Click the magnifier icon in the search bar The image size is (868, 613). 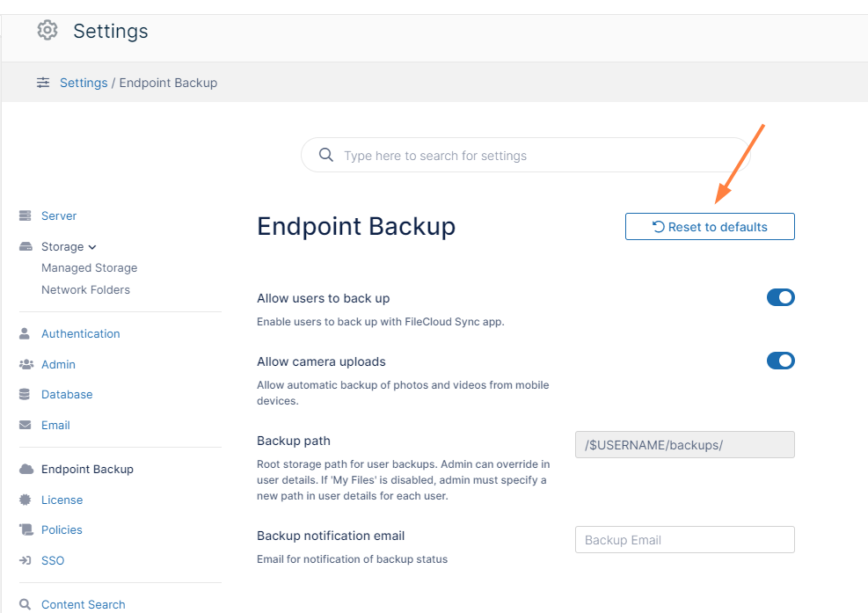pos(326,155)
